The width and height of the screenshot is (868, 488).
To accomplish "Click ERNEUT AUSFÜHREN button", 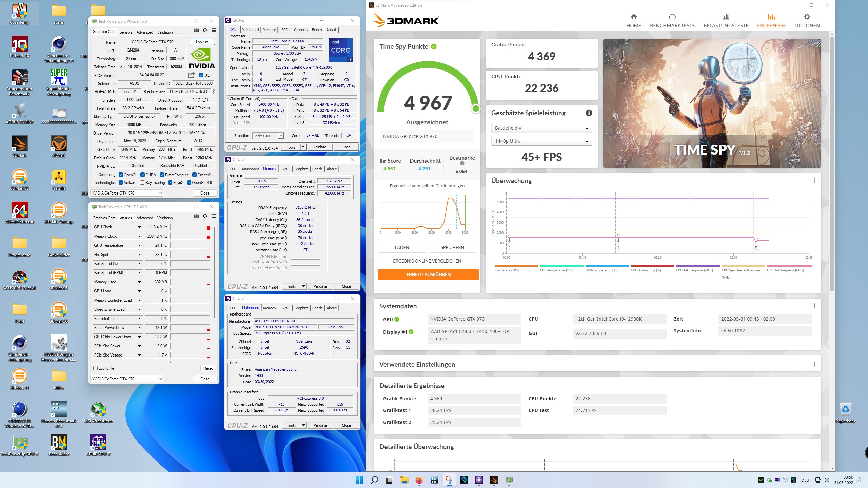I will [x=428, y=274].
